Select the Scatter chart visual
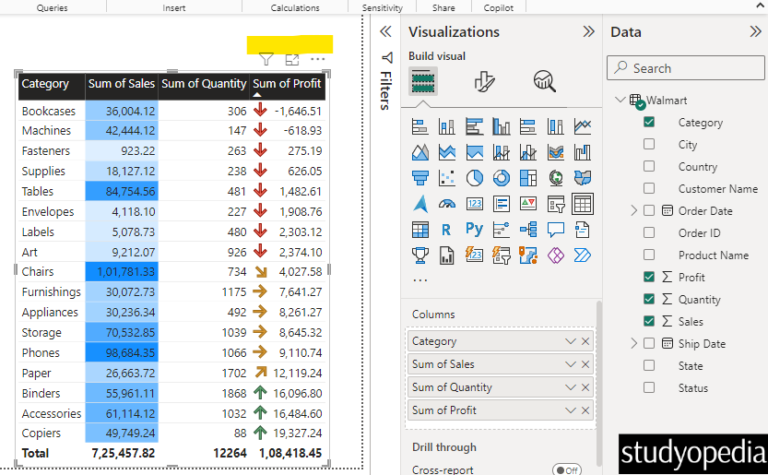The image size is (768, 475). [447, 178]
